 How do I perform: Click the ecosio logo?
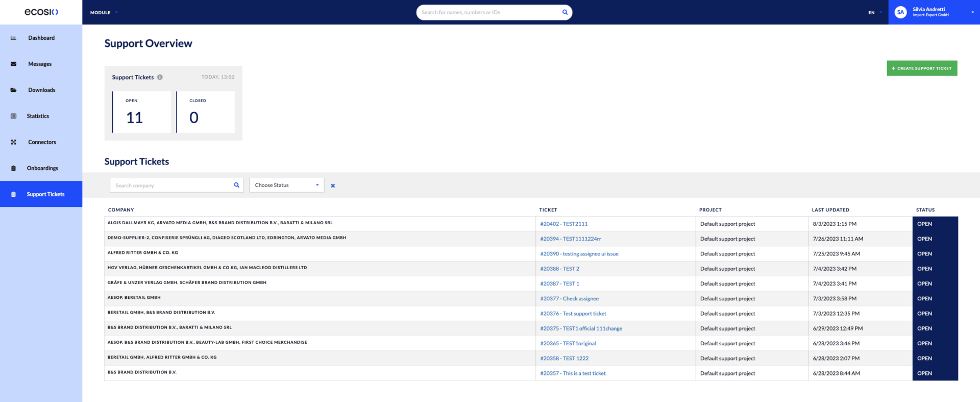click(x=41, y=12)
